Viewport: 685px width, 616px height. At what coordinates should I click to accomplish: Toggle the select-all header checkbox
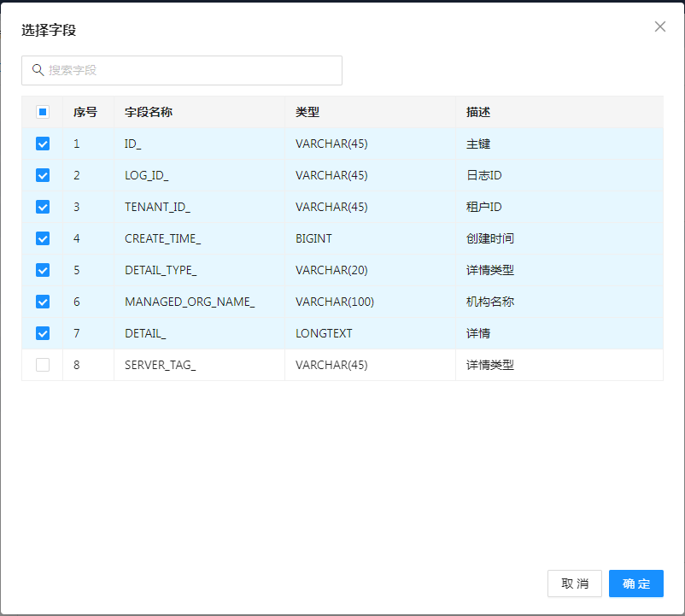(x=43, y=112)
